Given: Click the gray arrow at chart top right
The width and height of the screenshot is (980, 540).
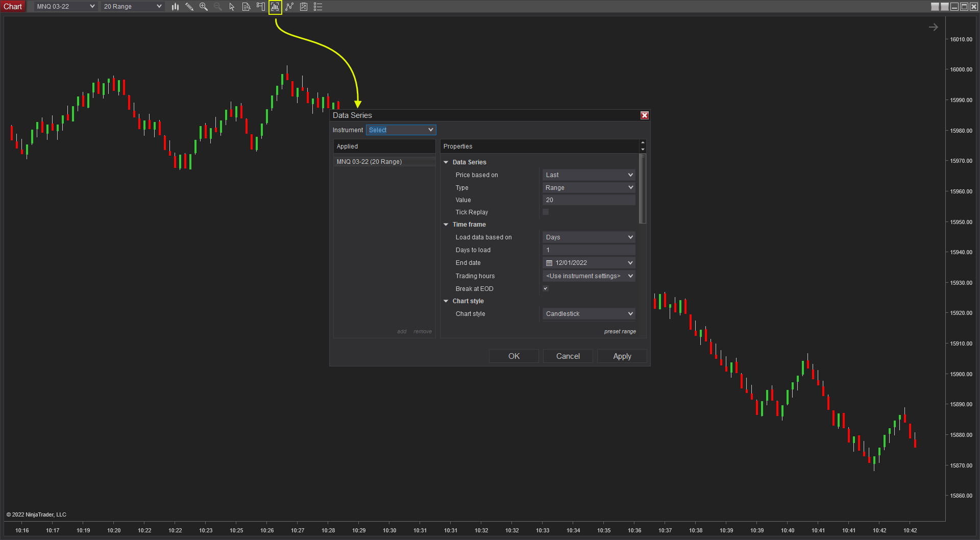Looking at the screenshot, I should (x=933, y=27).
